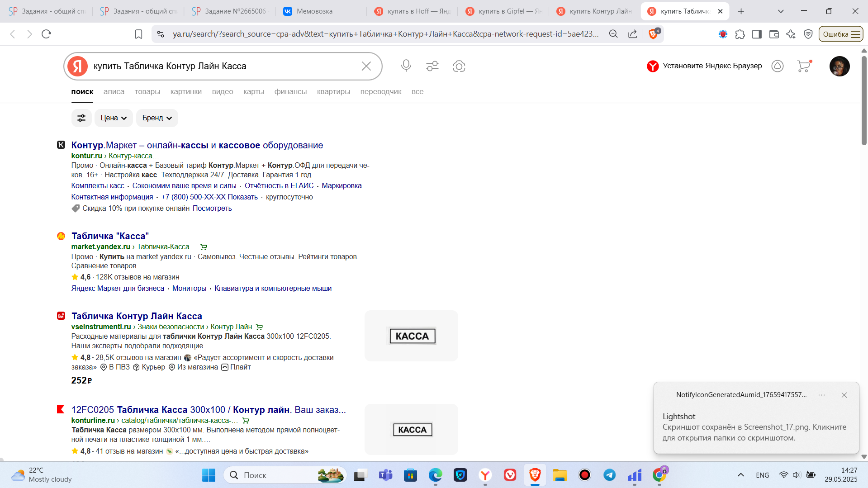Screen dimensions: 868x488
Task: Switch to the купить в Hoff browser tab
Action: coord(413,11)
